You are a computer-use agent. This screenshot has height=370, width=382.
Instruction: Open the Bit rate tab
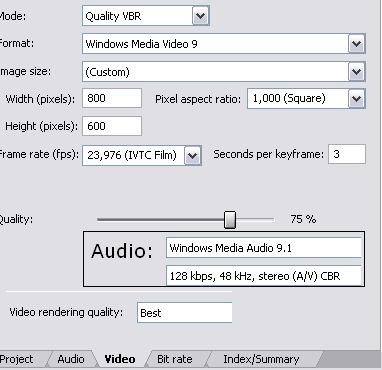coord(174,359)
